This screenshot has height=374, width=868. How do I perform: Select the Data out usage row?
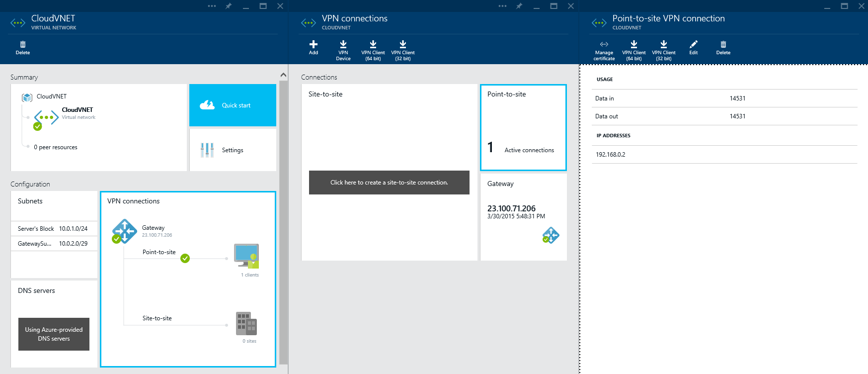pos(724,116)
